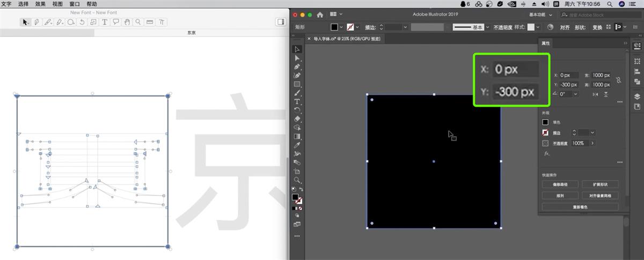This screenshot has height=260, width=644.
Task: Open the 效果 menu in menu bar
Action: pos(40,4)
